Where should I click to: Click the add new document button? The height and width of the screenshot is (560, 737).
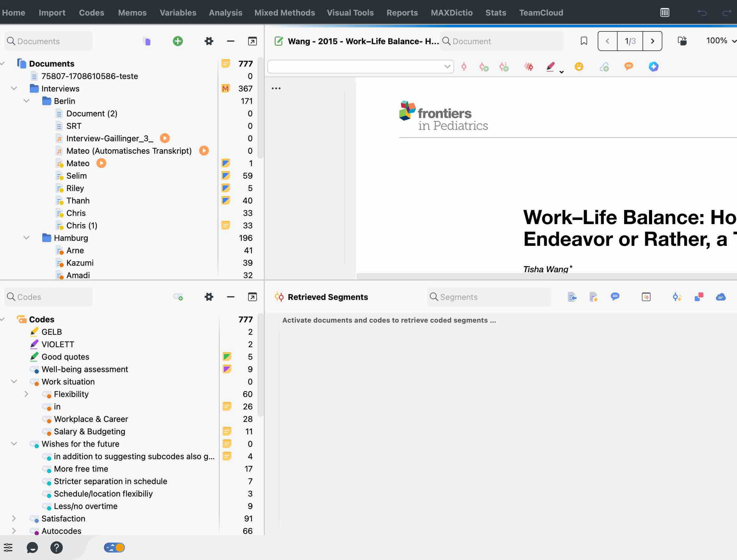[178, 40]
